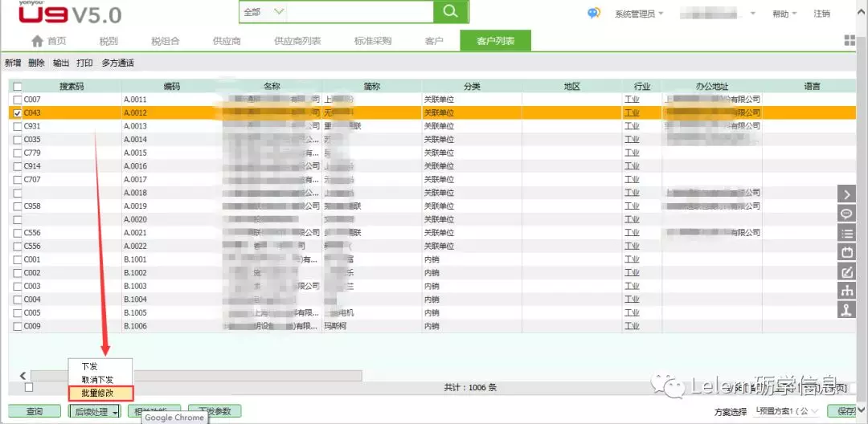Click 注销 to log out
The width and height of the screenshot is (868, 424).
click(822, 14)
